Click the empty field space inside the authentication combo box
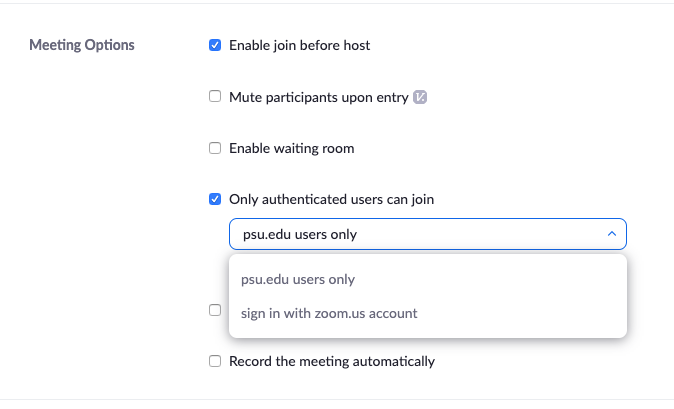Screen dimensions: 674x409 [479, 234]
